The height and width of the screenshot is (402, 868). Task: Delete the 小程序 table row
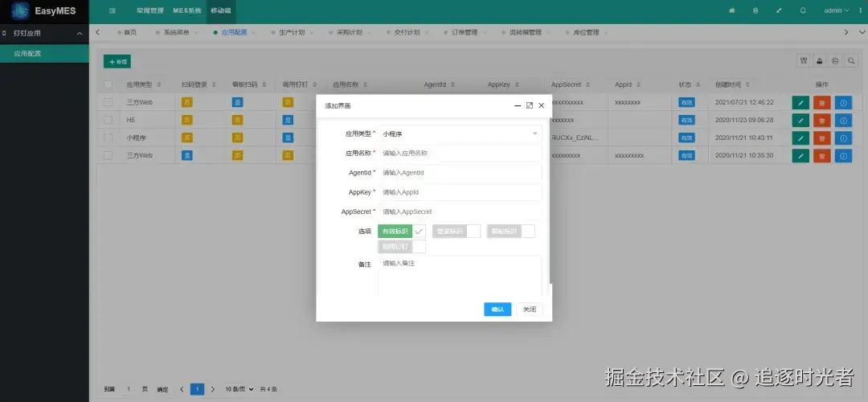click(x=822, y=137)
